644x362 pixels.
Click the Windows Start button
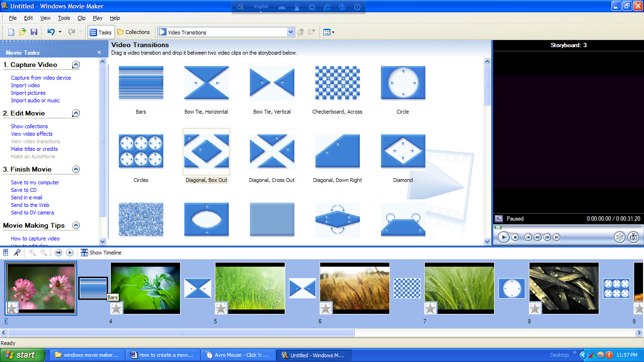coord(23,355)
